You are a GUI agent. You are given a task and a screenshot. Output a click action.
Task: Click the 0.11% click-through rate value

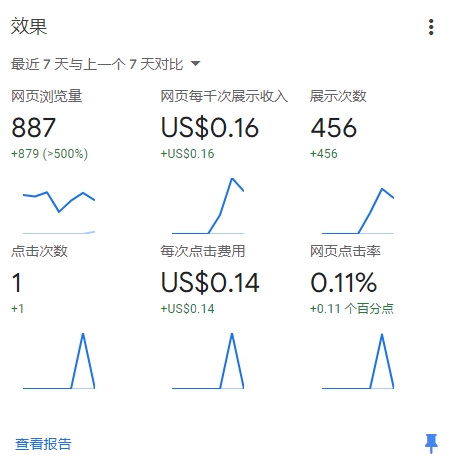click(x=344, y=283)
